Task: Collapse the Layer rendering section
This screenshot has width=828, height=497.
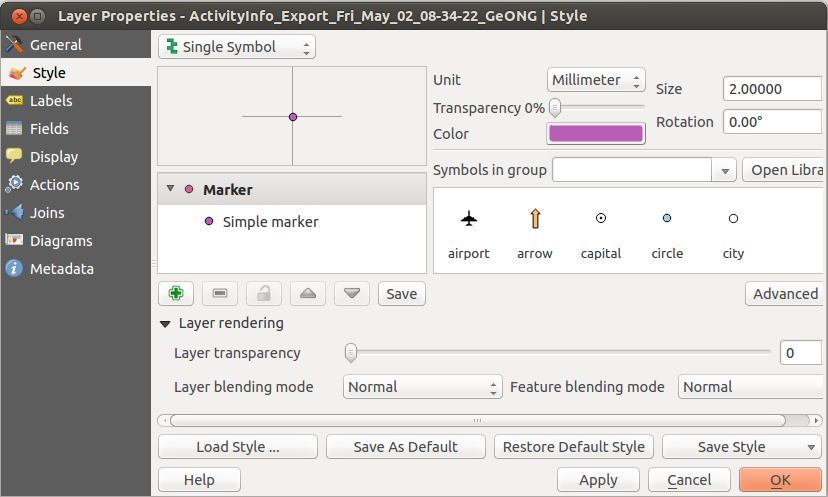Action: tap(166, 324)
